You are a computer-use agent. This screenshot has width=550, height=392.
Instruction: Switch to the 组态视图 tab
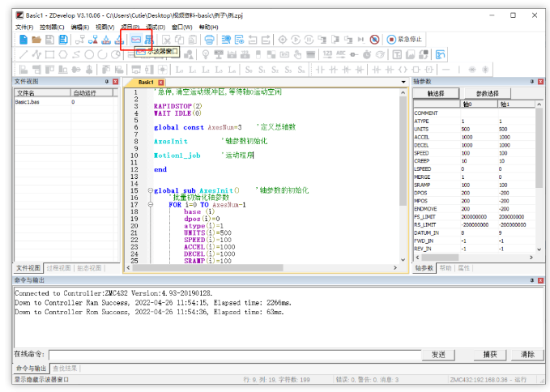[x=89, y=268]
